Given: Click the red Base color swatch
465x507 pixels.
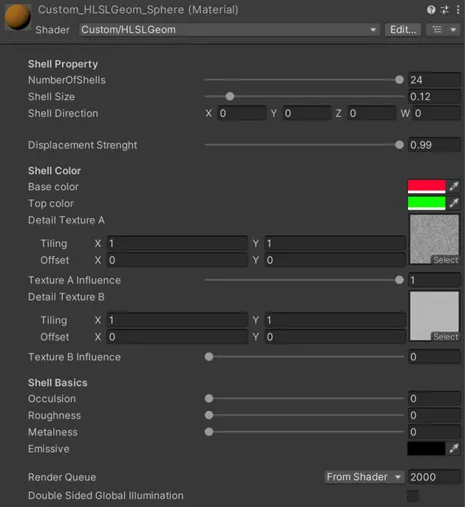Looking at the screenshot, I should pyautogui.click(x=427, y=186).
